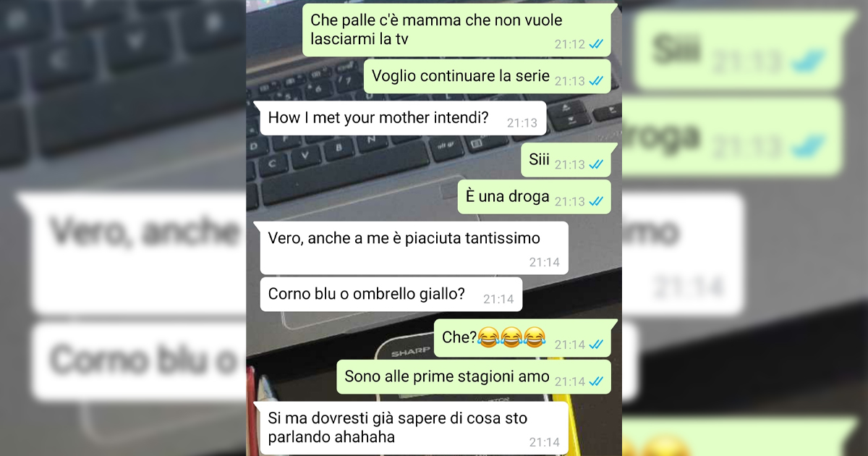This screenshot has height=456, width=868.
Task: Select the 'Siii' message bubble
Action: tap(566, 160)
